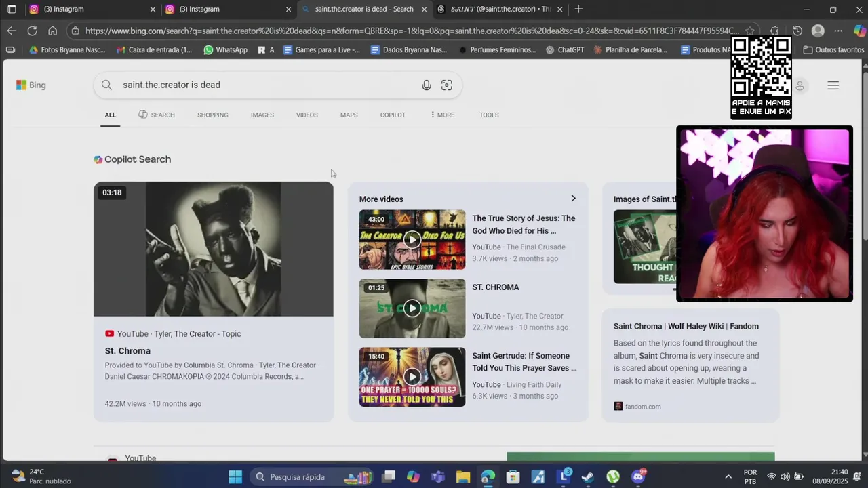Open the browser extensions puzzle icon
This screenshot has height=488, width=868.
tap(774, 30)
